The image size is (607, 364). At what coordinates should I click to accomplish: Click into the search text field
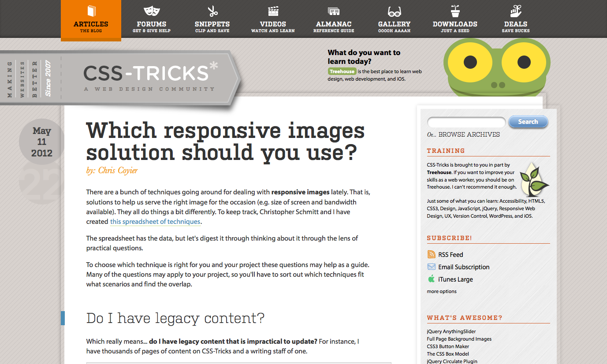point(466,122)
